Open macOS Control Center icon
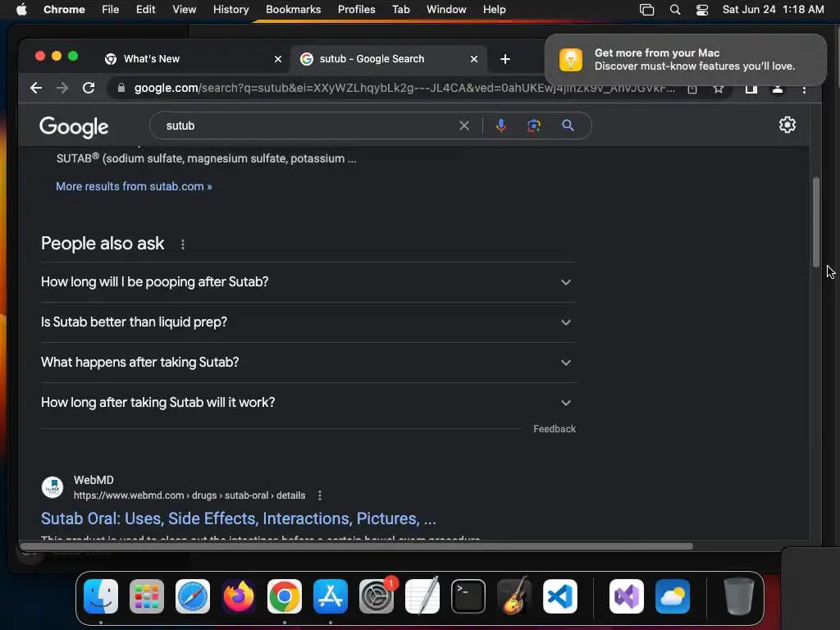Screen dimensions: 840x630 pyautogui.click(x=702, y=10)
